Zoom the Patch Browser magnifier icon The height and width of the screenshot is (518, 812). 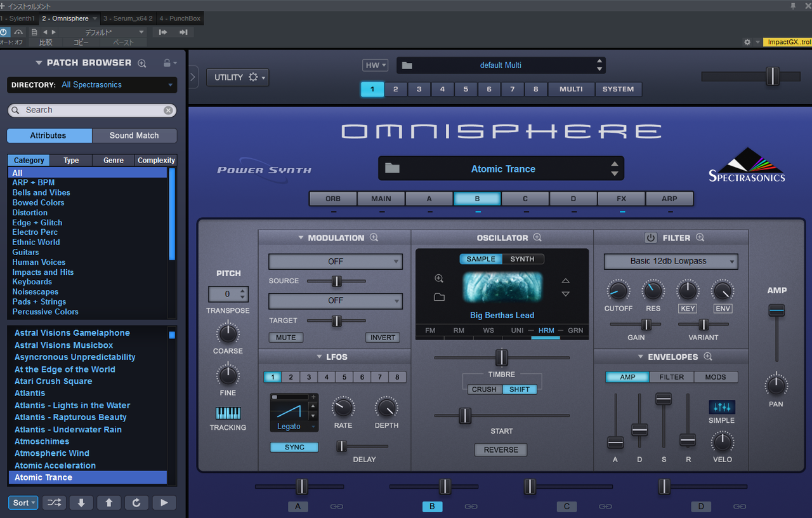coord(142,63)
